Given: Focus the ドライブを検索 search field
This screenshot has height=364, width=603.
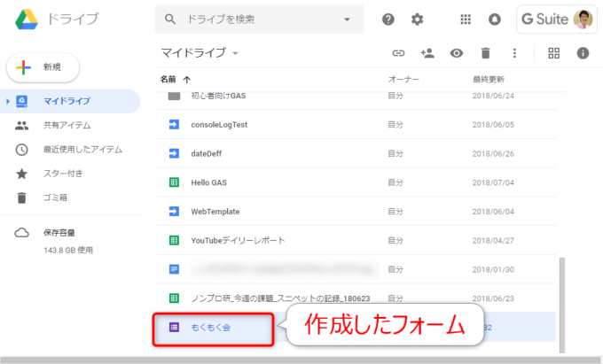Looking at the screenshot, I should pyautogui.click(x=259, y=19).
